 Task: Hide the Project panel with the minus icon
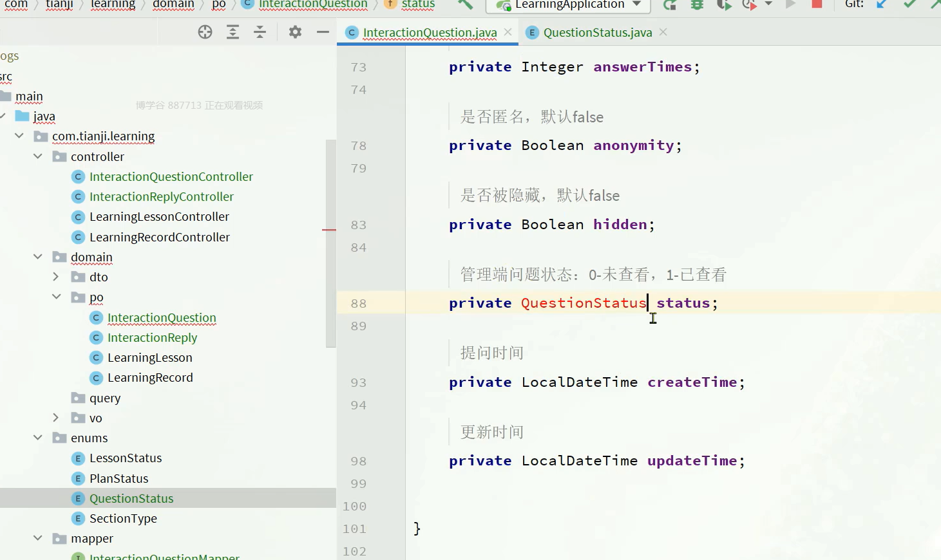[x=323, y=32]
